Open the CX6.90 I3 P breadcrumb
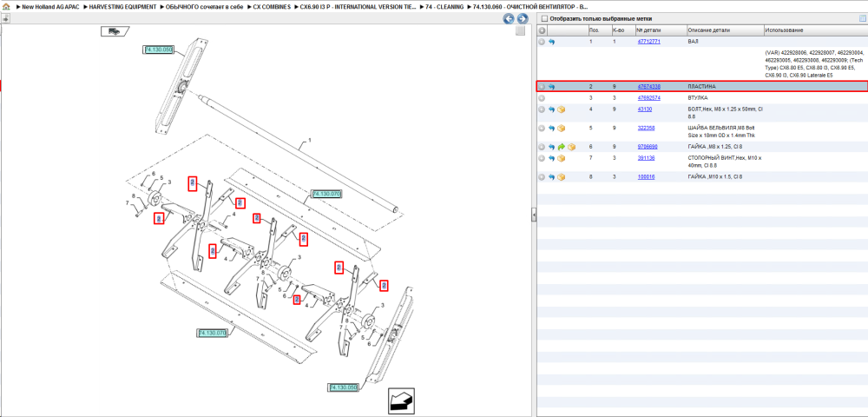Image resolution: width=868 pixels, height=417 pixels. (358, 7)
